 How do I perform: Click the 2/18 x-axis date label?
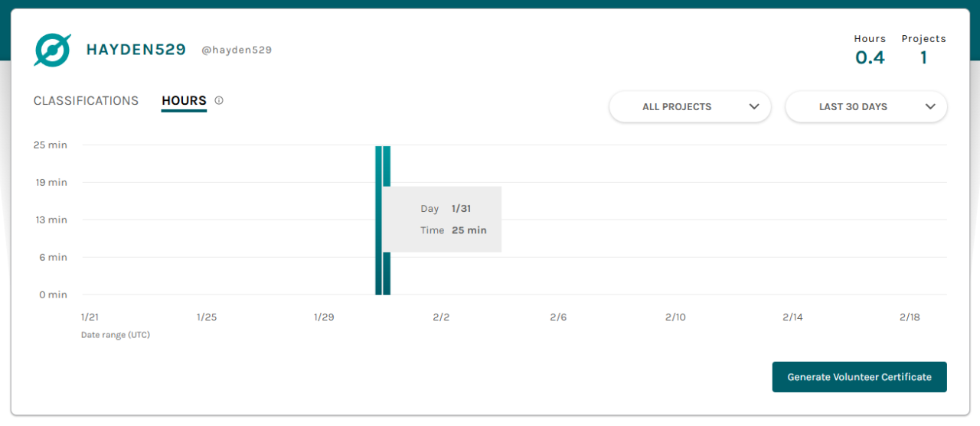[x=910, y=317]
